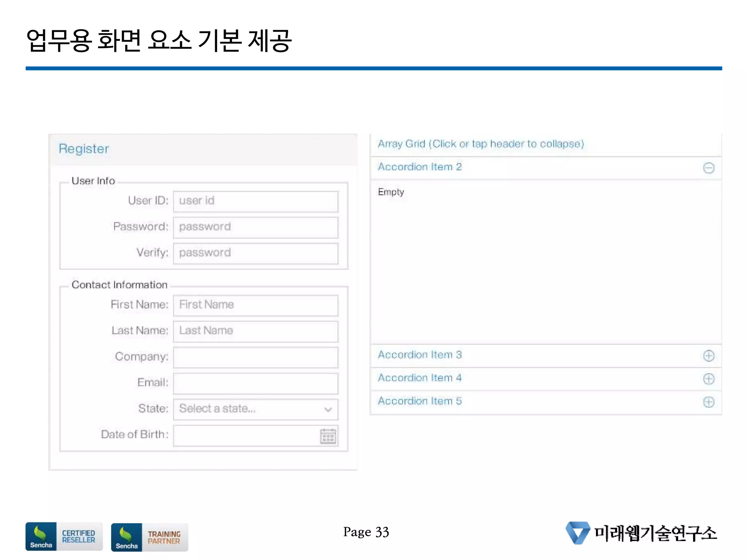Click the Sencha Training Partner badge
747x560 pixels.
pos(150,537)
